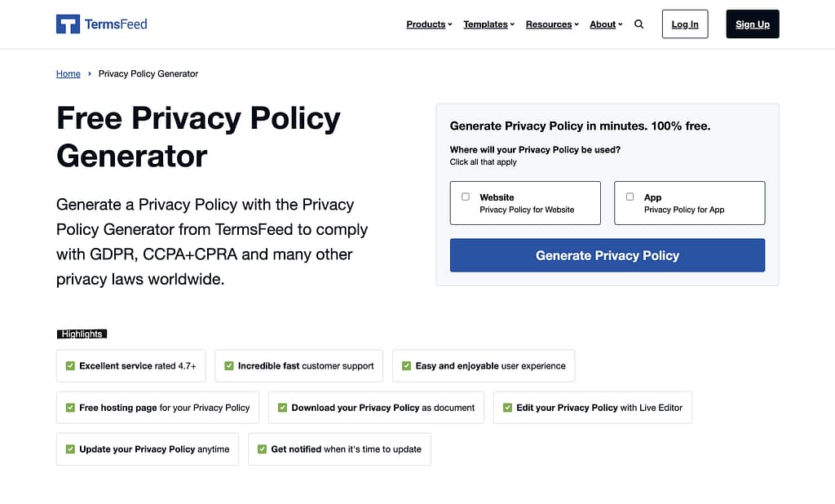Open the Log In page

coord(684,24)
